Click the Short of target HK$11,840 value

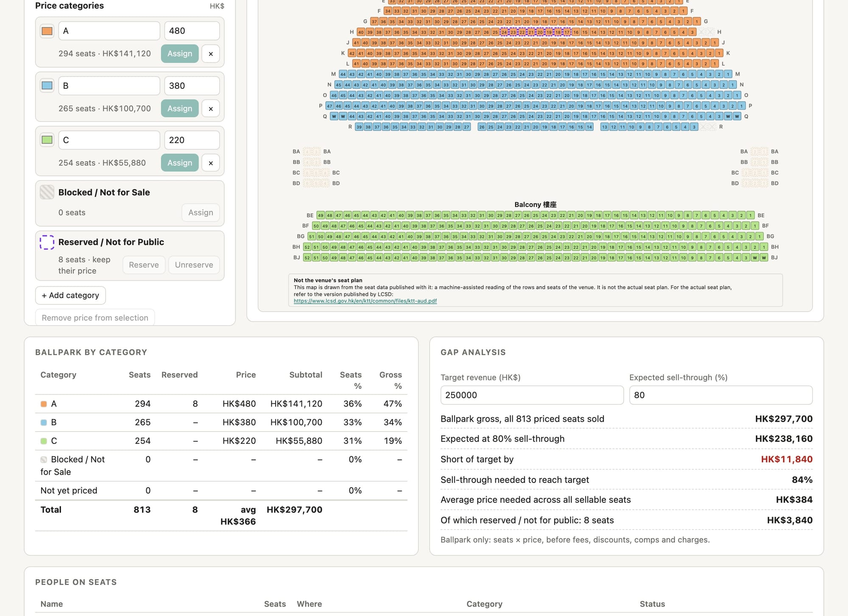click(787, 460)
